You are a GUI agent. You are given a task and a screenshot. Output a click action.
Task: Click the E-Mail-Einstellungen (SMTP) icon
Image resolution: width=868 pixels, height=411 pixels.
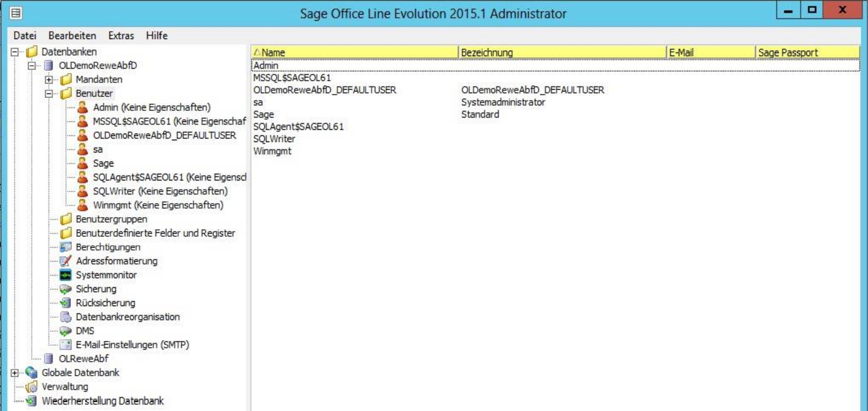[65, 345]
